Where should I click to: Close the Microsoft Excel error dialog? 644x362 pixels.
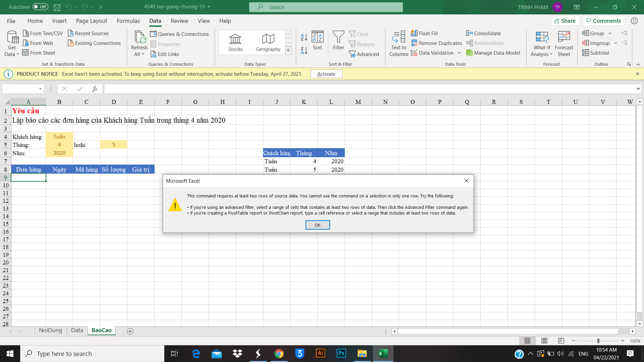pyautogui.click(x=467, y=181)
